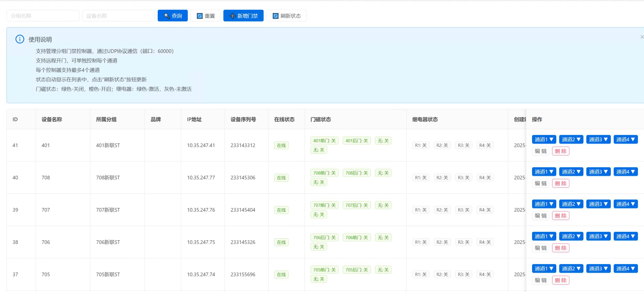Click the info icon beside 使用说明
644x292 pixels.
tap(20, 39)
